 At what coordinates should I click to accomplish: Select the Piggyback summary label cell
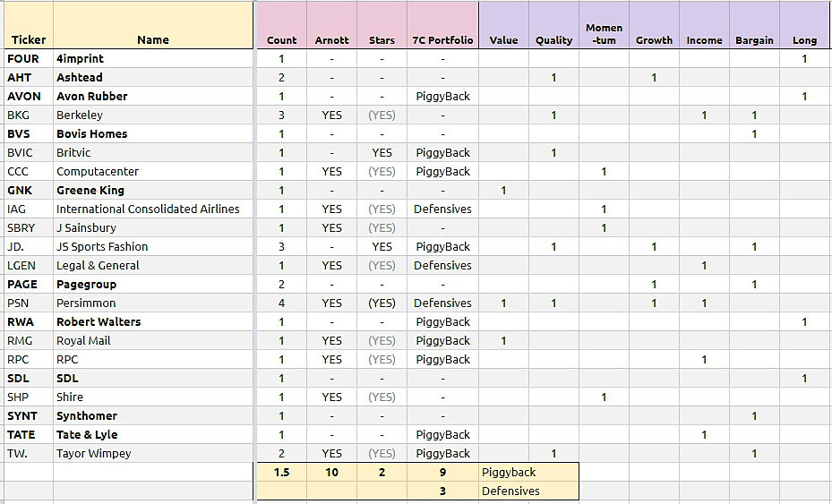pyautogui.click(x=528, y=472)
